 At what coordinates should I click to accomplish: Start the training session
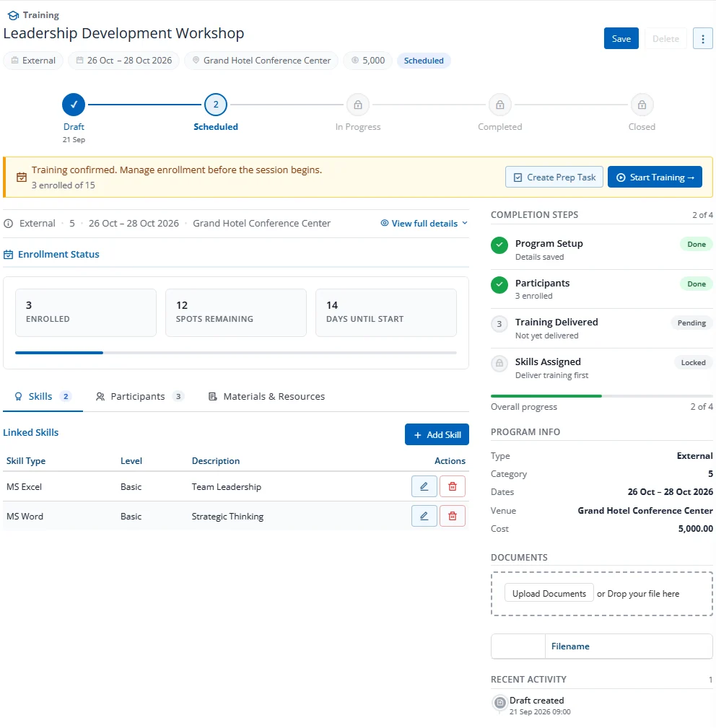[655, 177]
